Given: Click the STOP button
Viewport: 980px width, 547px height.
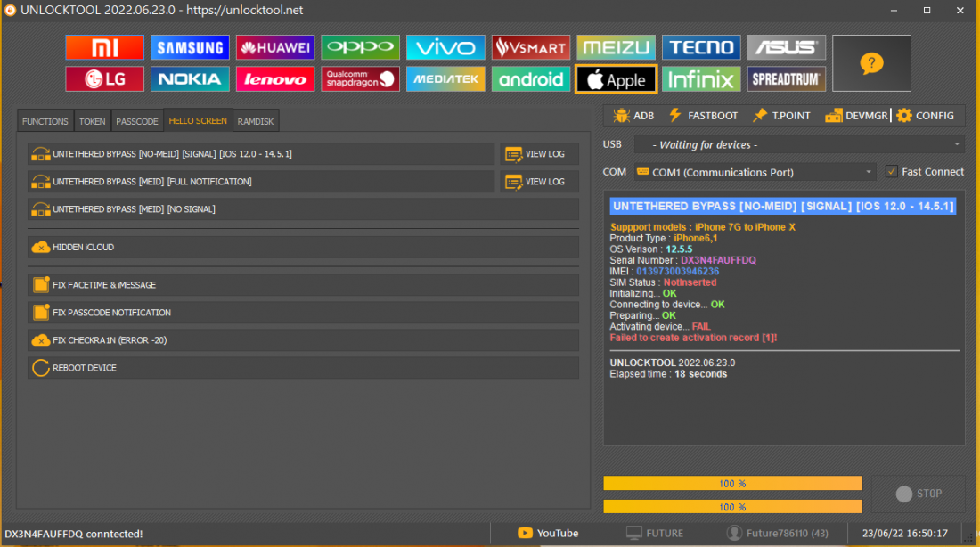Looking at the screenshot, I should point(919,494).
